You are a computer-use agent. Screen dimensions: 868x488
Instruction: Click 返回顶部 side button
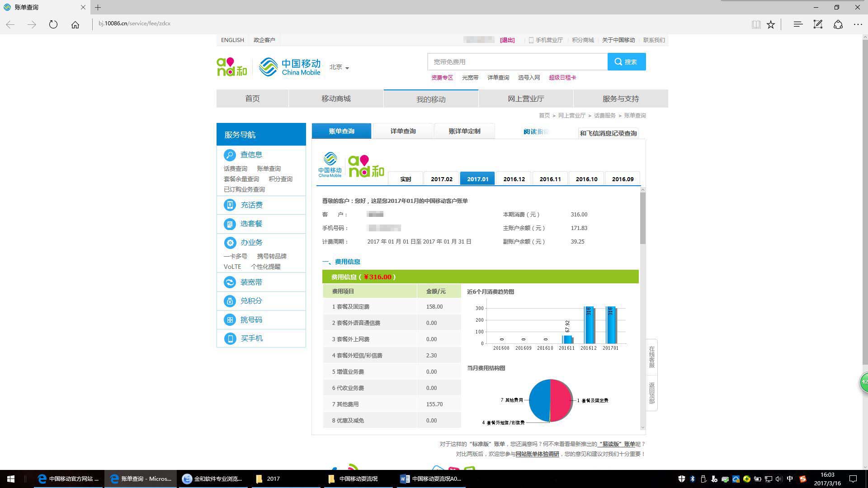coord(651,393)
